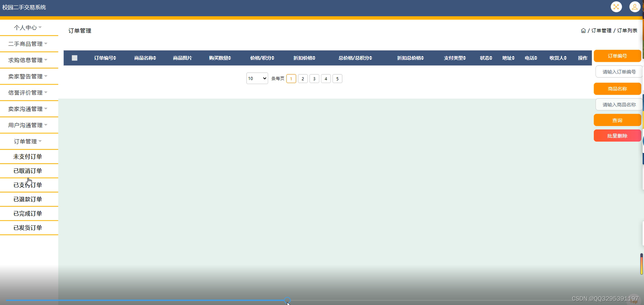Sort table by 收货人 column arrow
This screenshot has width=644, height=305.
[x=565, y=58]
